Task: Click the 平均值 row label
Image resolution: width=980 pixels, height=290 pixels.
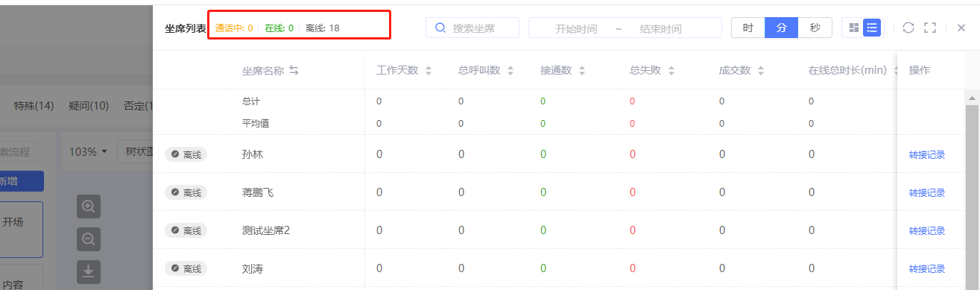Action: pyautogui.click(x=256, y=123)
